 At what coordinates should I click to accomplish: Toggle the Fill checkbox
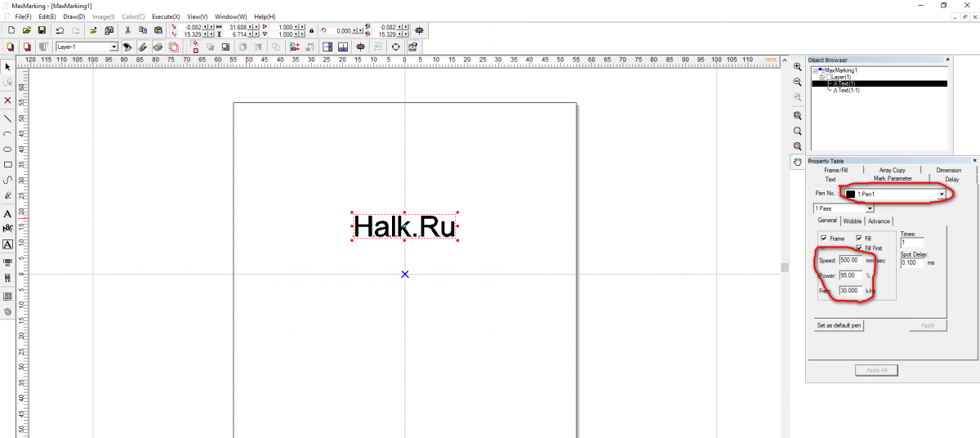coord(859,238)
